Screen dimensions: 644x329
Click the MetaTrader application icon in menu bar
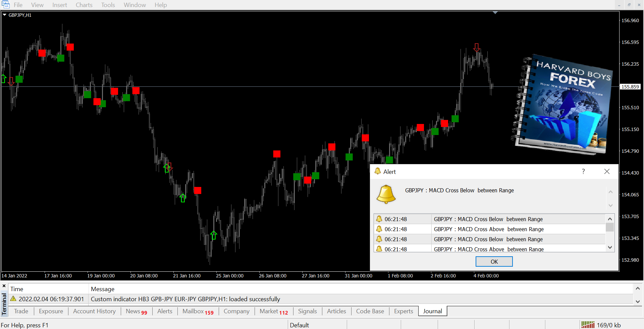pos(6,5)
